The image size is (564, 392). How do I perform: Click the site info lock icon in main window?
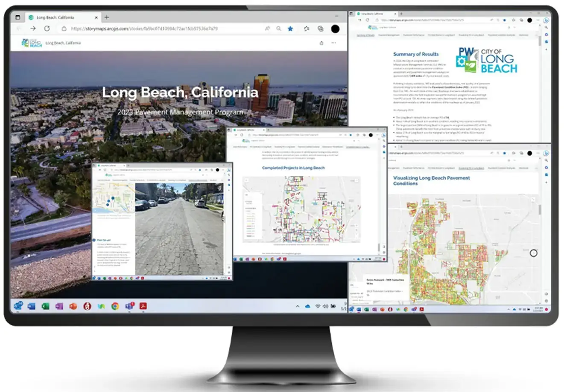click(64, 29)
